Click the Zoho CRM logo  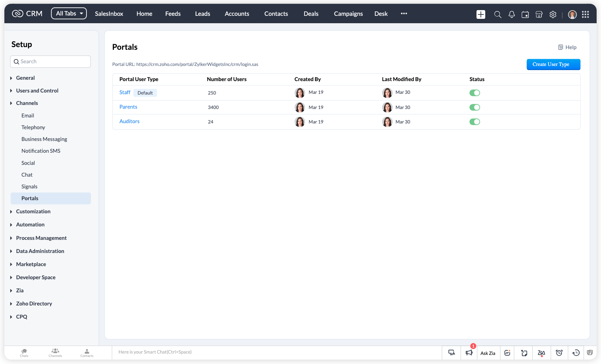pyautogui.click(x=27, y=13)
